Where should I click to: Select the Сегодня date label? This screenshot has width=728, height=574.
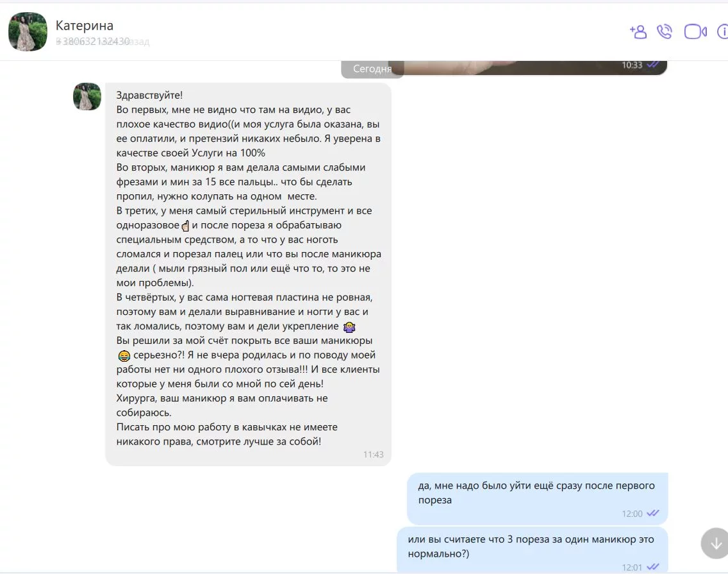pyautogui.click(x=372, y=69)
